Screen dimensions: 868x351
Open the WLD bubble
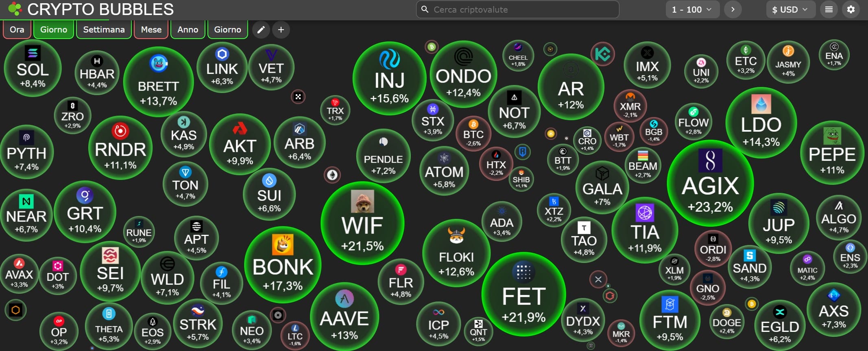pyautogui.click(x=167, y=278)
